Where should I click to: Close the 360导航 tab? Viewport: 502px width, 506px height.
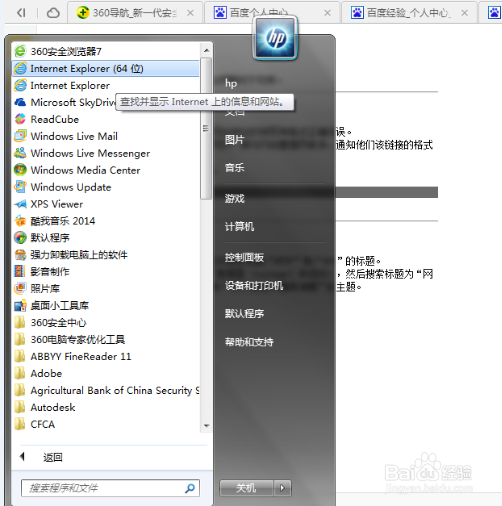coord(190,13)
